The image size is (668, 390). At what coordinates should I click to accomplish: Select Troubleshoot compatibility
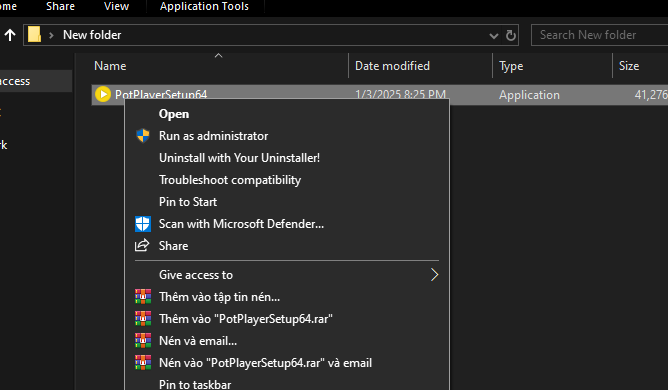click(287, 180)
